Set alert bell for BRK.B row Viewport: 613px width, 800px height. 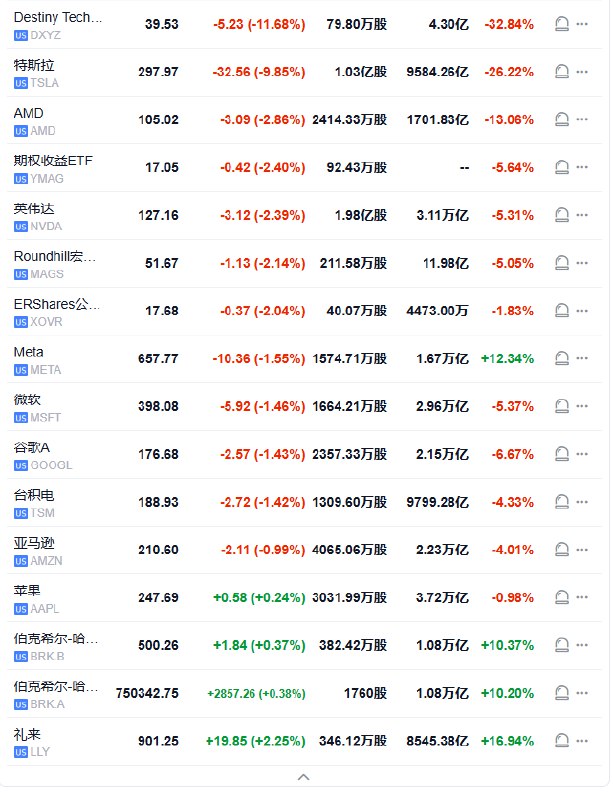(x=561, y=645)
